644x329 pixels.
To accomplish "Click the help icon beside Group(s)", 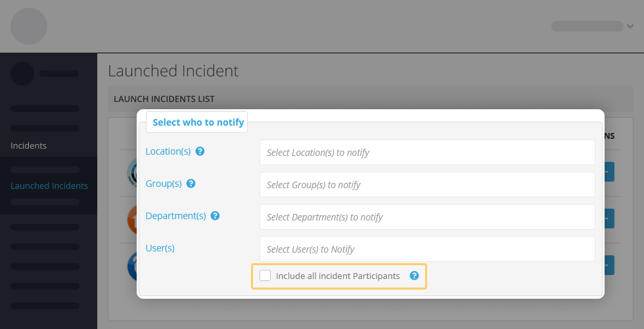I will (191, 184).
